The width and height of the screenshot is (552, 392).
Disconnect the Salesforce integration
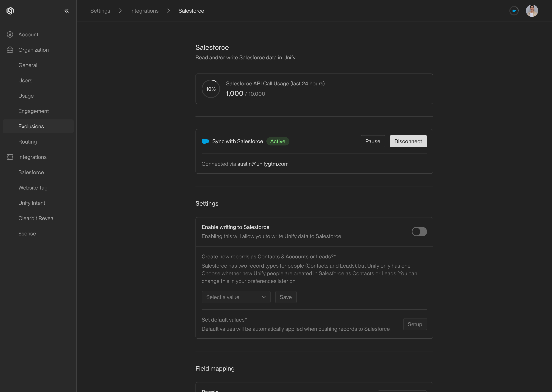408,141
